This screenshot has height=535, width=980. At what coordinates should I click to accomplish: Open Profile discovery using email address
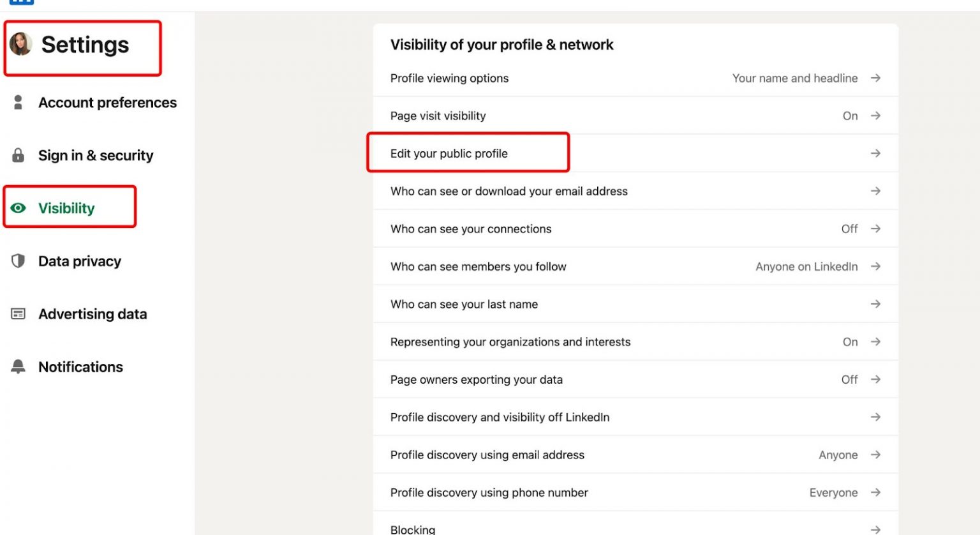(487, 455)
